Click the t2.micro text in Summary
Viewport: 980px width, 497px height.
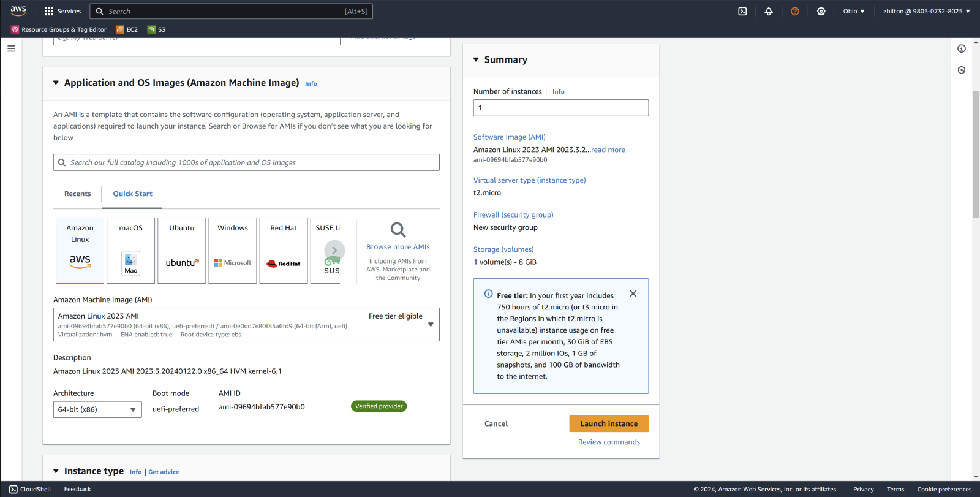point(487,192)
